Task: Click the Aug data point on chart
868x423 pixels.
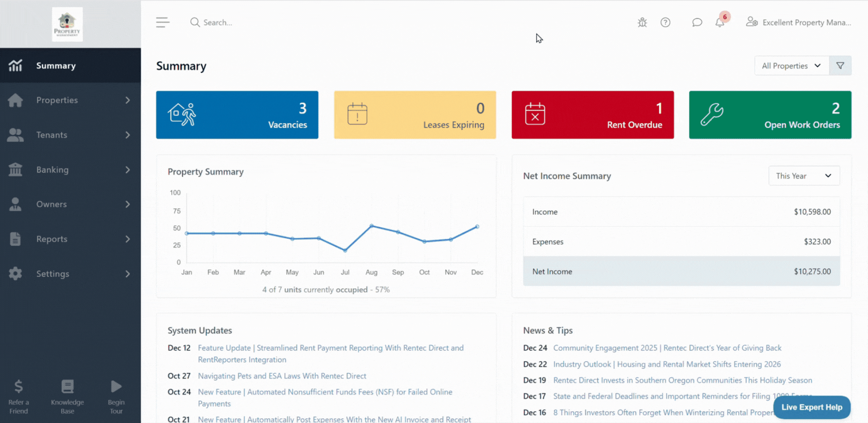Action: click(x=372, y=226)
